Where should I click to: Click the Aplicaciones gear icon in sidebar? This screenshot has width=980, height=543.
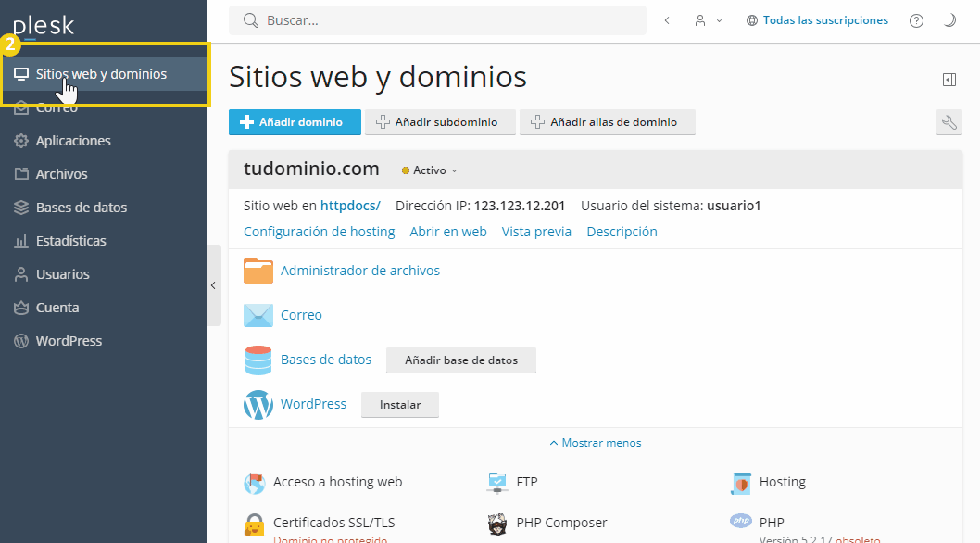coord(21,141)
